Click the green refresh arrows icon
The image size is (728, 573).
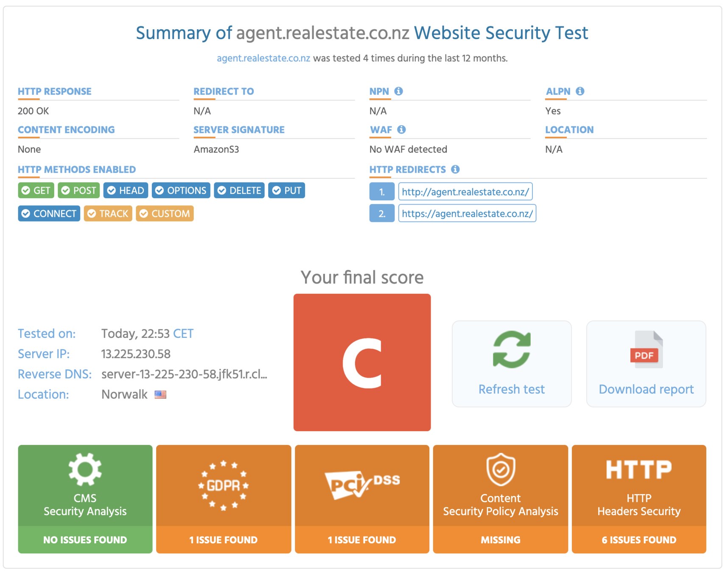(x=512, y=349)
